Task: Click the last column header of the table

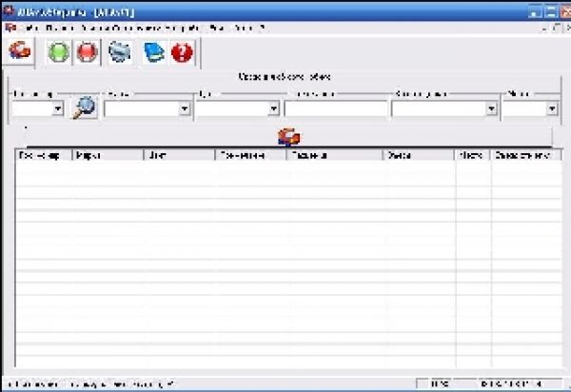Action: tap(526, 155)
